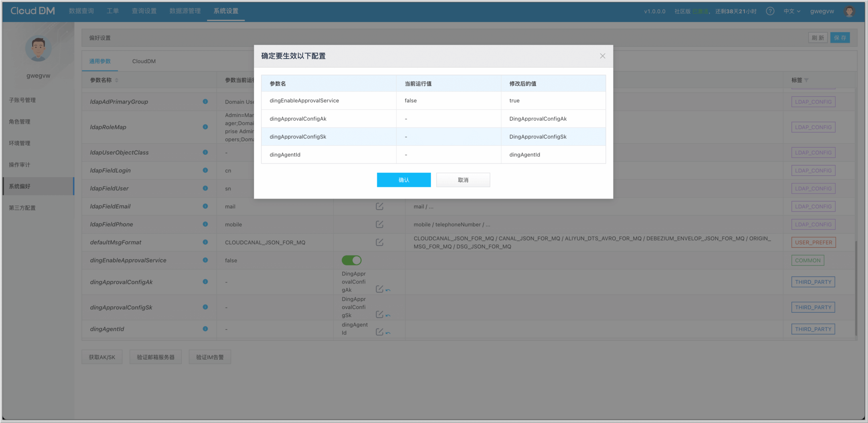Click the info icon beside ldapRoleMap
Screen dimensions: 868x423
(x=205, y=127)
